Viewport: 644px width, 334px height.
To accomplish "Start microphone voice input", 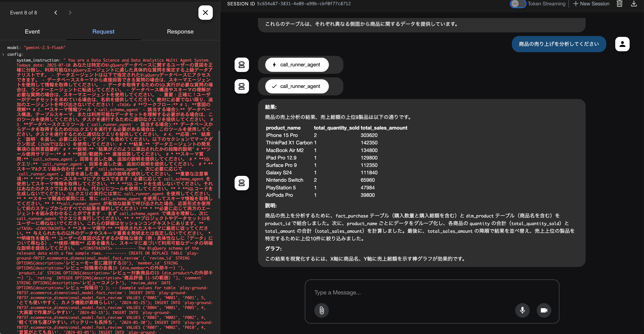I will point(522,310).
